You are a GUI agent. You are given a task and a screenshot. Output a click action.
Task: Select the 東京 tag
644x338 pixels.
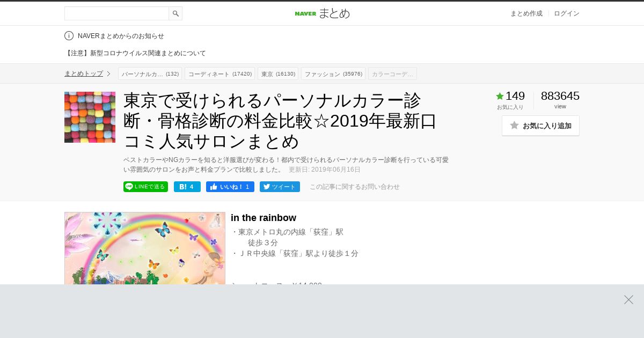pos(278,74)
